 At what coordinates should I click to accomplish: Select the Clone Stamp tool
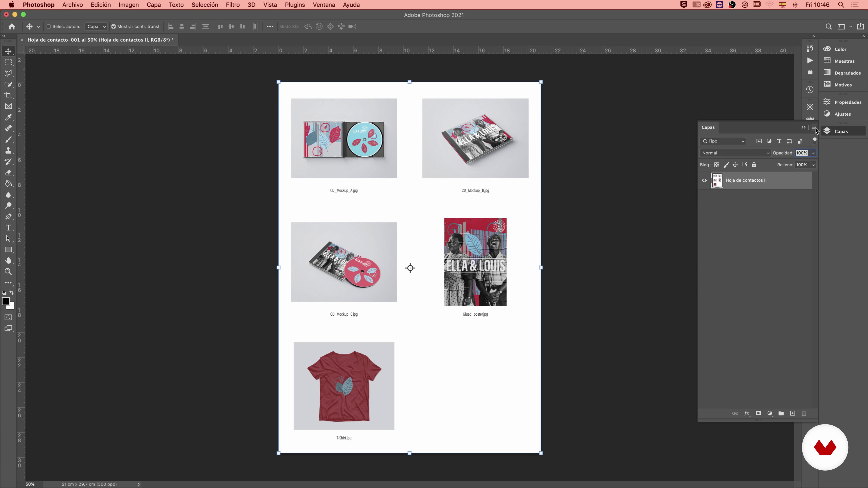pyautogui.click(x=8, y=150)
